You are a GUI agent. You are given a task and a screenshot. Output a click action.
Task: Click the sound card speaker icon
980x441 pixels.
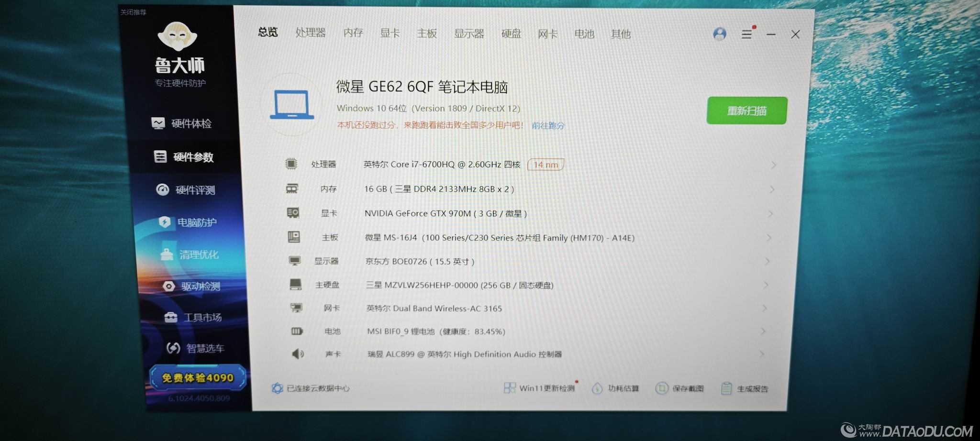[x=298, y=354]
